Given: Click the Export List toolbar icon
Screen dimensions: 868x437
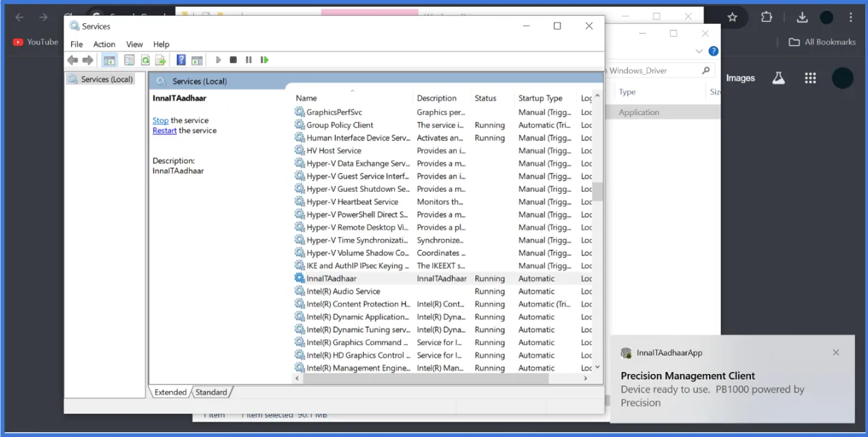Looking at the screenshot, I should tap(161, 60).
